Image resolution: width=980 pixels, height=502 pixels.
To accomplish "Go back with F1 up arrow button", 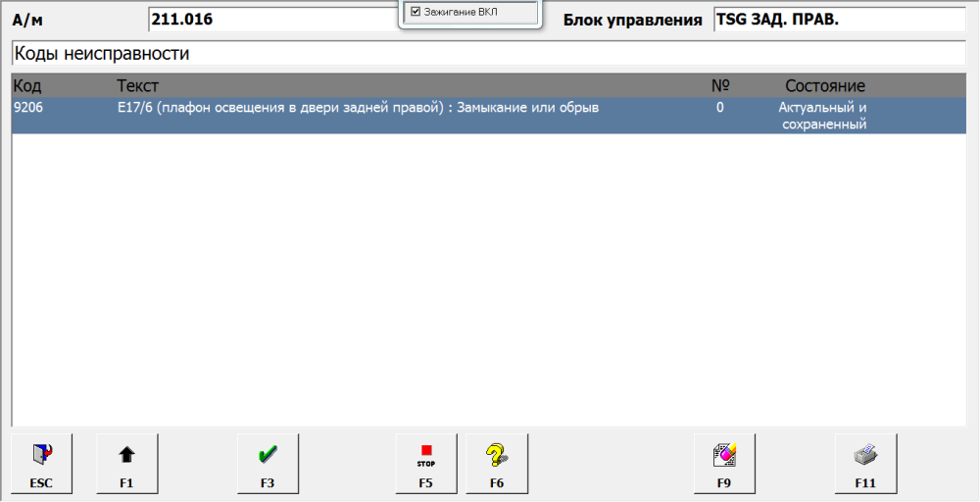I will pyautogui.click(x=126, y=463).
